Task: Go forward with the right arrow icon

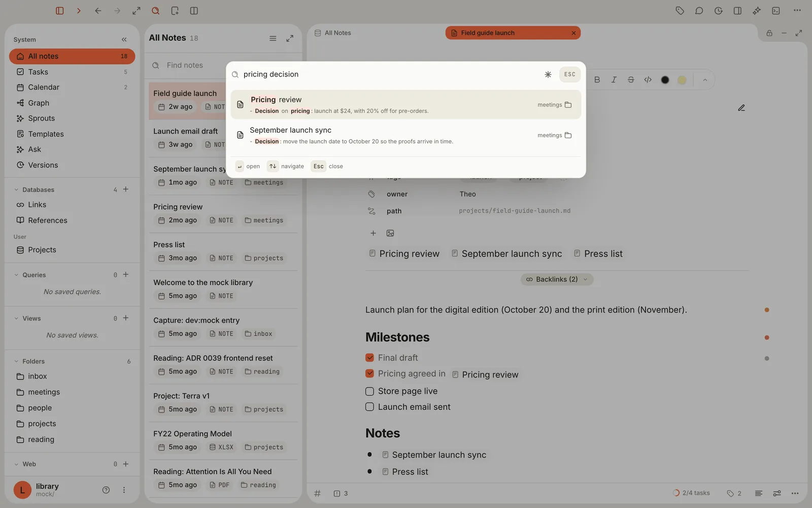Action: (117, 11)
